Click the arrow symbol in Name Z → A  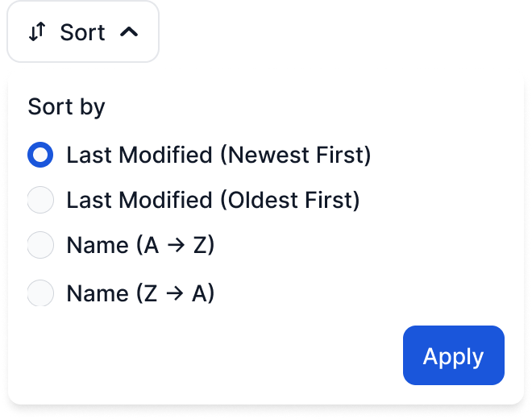click(x=175, y=293)
